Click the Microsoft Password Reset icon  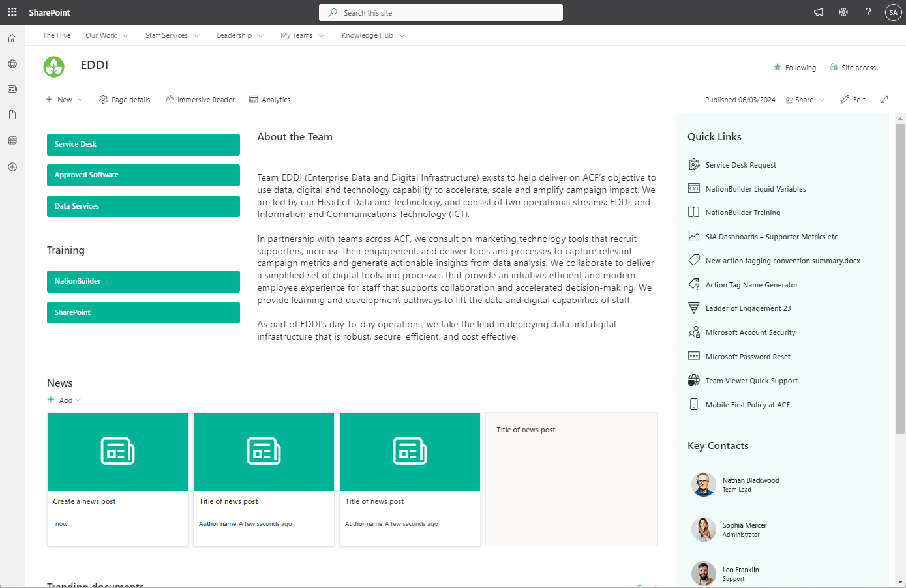694,357
